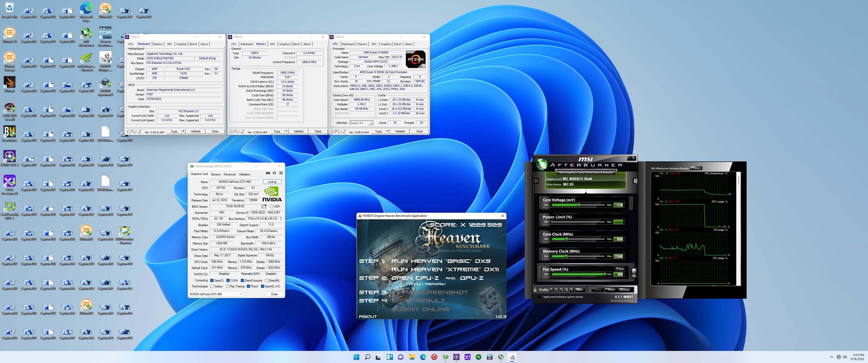Open the 3DMark06 desktop icon
The height and width of the screenshot is (363, 868).
(x=105, y=10)
